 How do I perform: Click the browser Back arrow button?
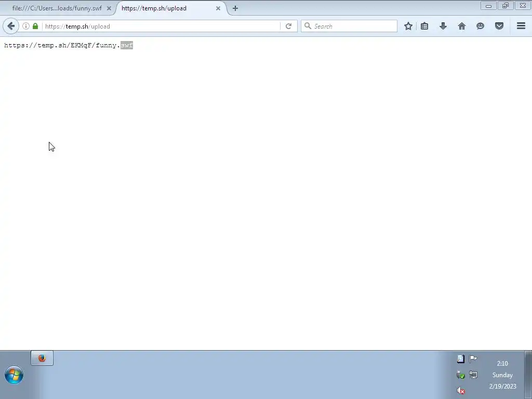pos(11,26)
